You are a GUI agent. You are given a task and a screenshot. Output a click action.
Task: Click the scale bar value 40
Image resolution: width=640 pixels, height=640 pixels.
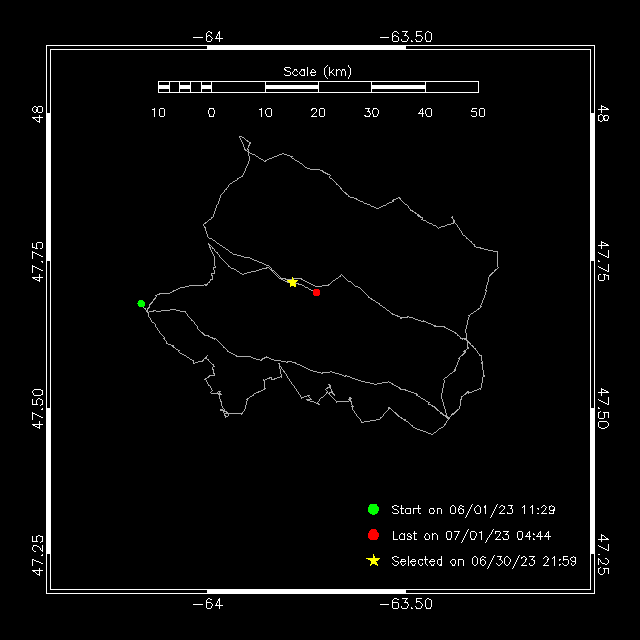(x=425, y=113)
